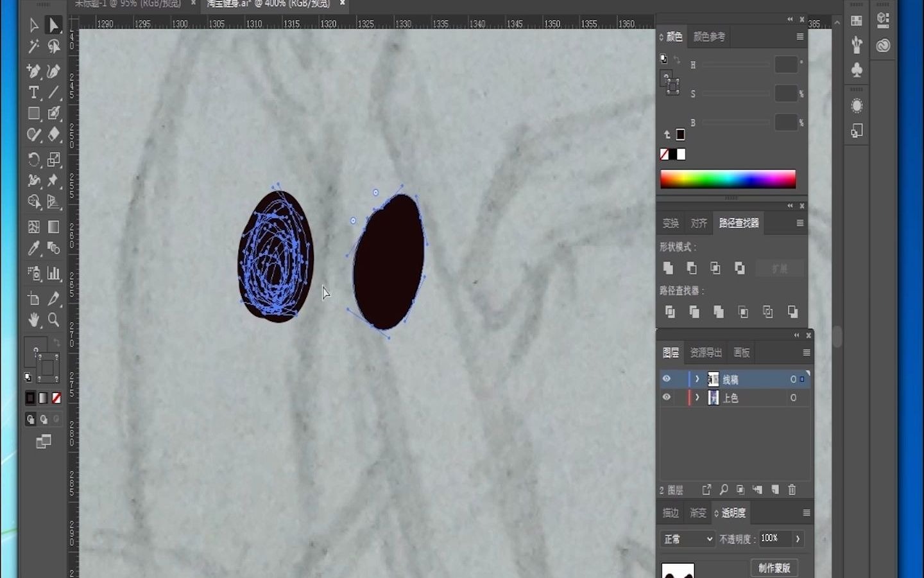The height and width of the screenshot is (578, 924).
Task: Switch to the 对齐 tab
Action: [x=699, y=223]
